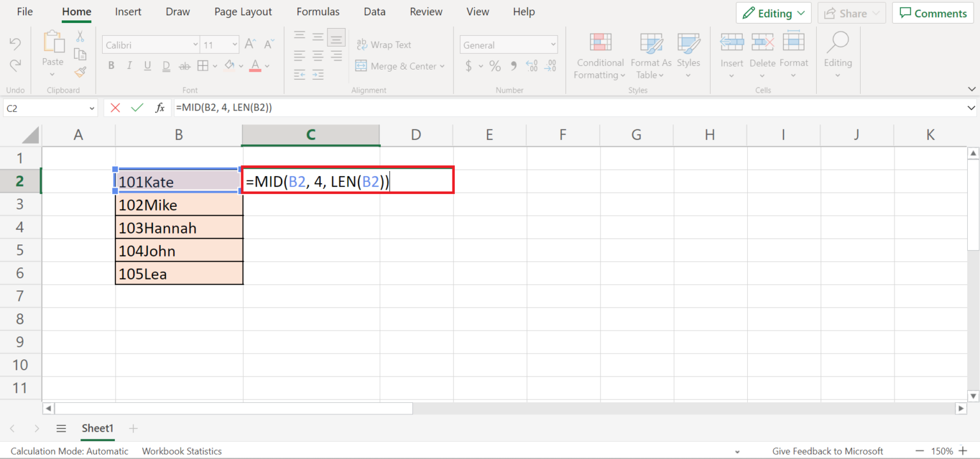Click the Undo arrow icon

coord(15,44)
